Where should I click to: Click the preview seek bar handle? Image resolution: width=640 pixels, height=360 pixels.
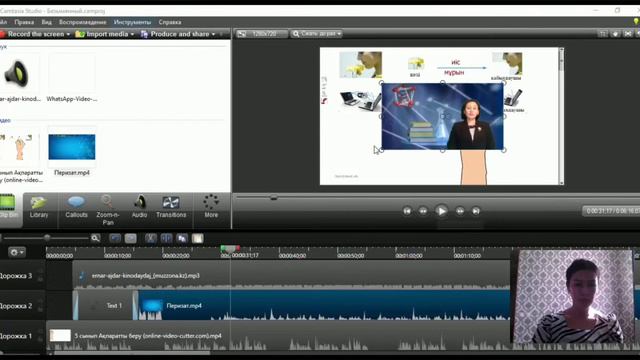coord(274,198)
